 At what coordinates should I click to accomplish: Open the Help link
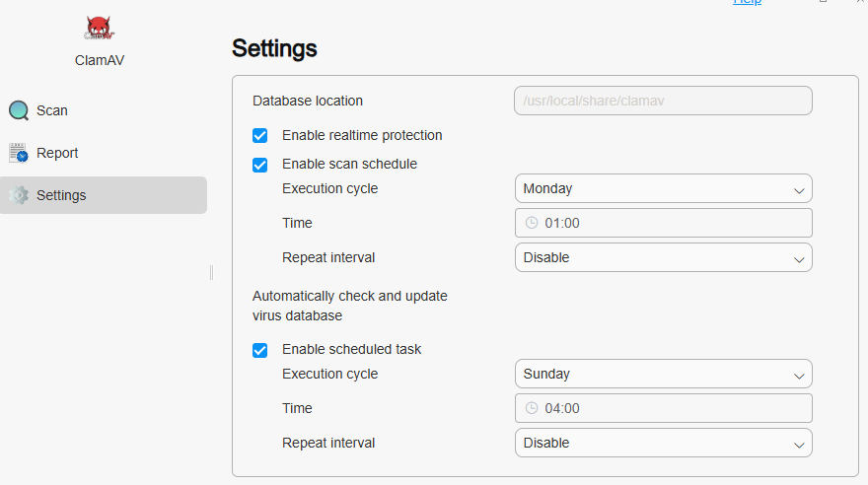(747, 2)
